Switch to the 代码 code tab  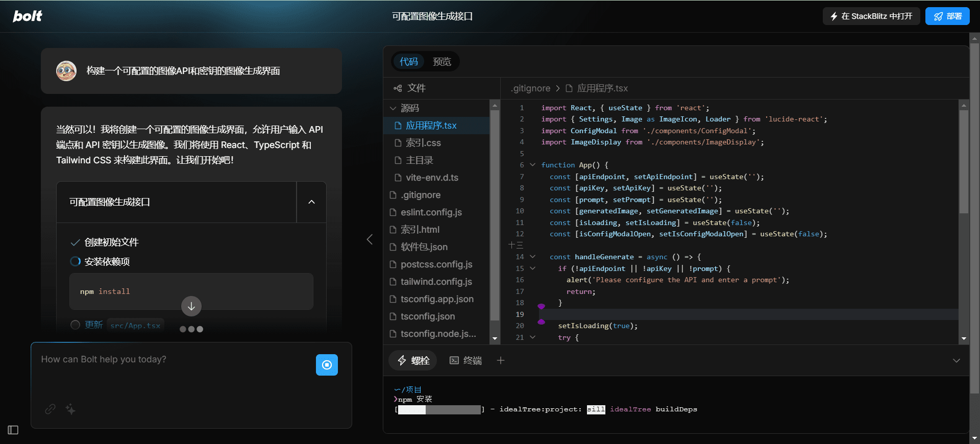409,61
